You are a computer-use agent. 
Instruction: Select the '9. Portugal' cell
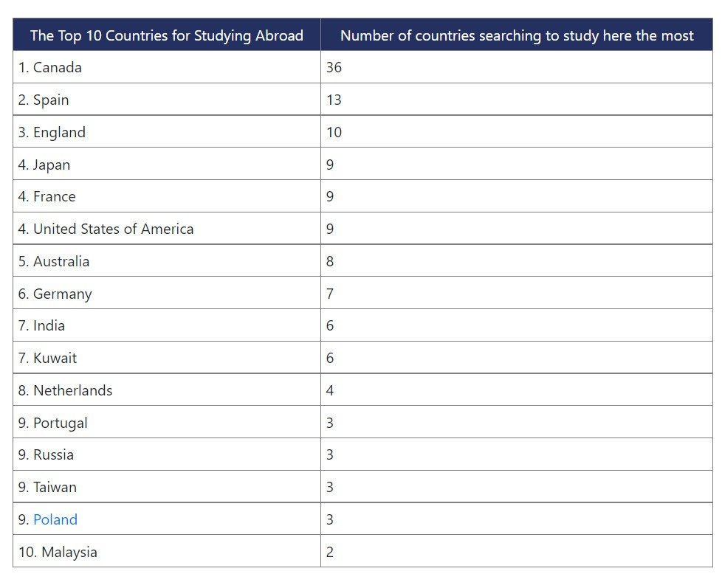(167, 422)
